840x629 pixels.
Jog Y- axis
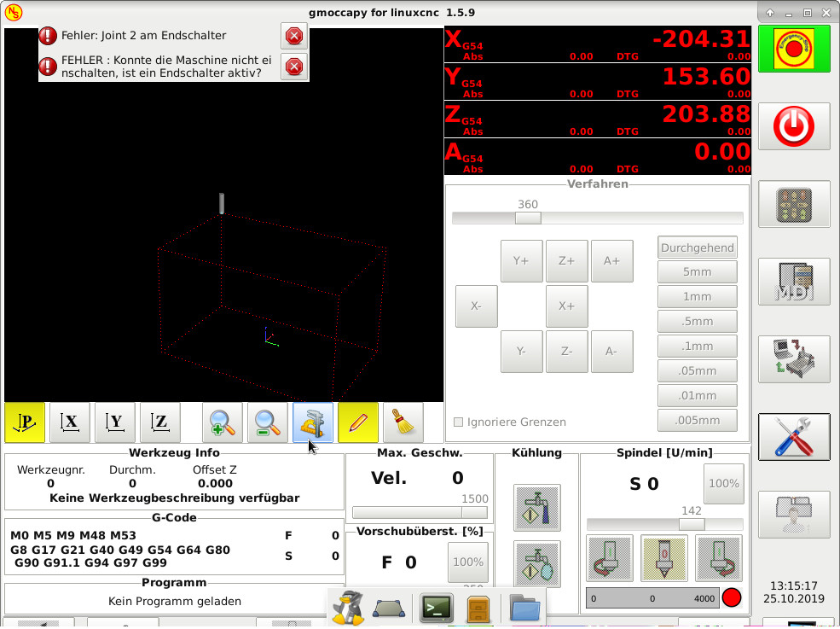pyautogui.click(x=522, y=352)
